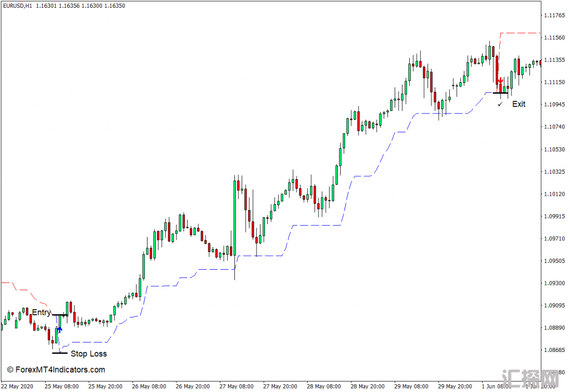Click the checkmark icon beside Exit
The image size is (570, 392).
pos(500,104)
